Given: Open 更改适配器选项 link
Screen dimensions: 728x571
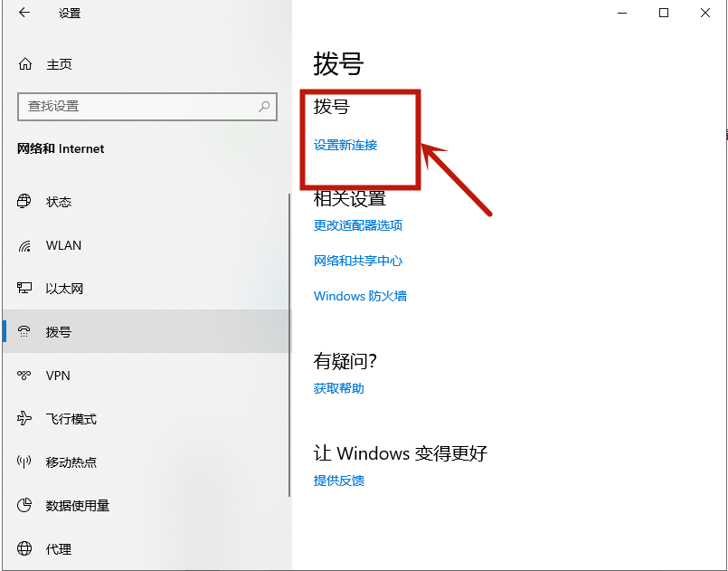Looking at the screenshot, I should [358, 225].
